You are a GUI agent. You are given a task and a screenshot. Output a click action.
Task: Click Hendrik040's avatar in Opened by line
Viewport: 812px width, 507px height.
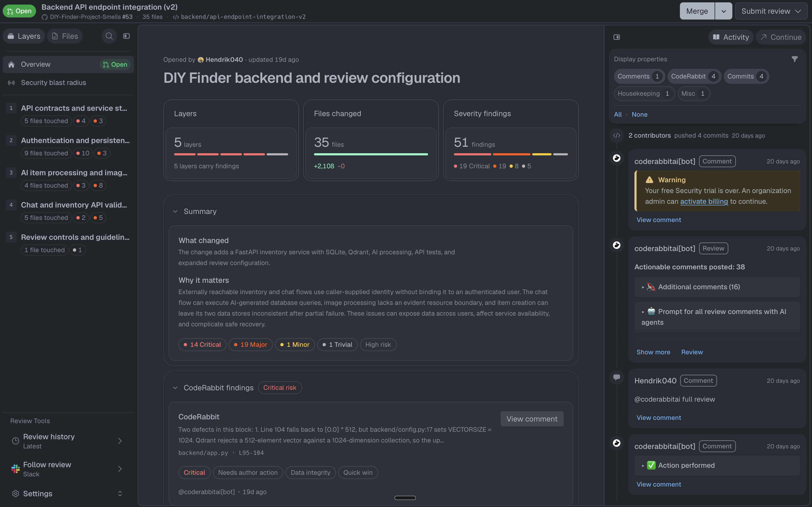(x=201, y=60)
